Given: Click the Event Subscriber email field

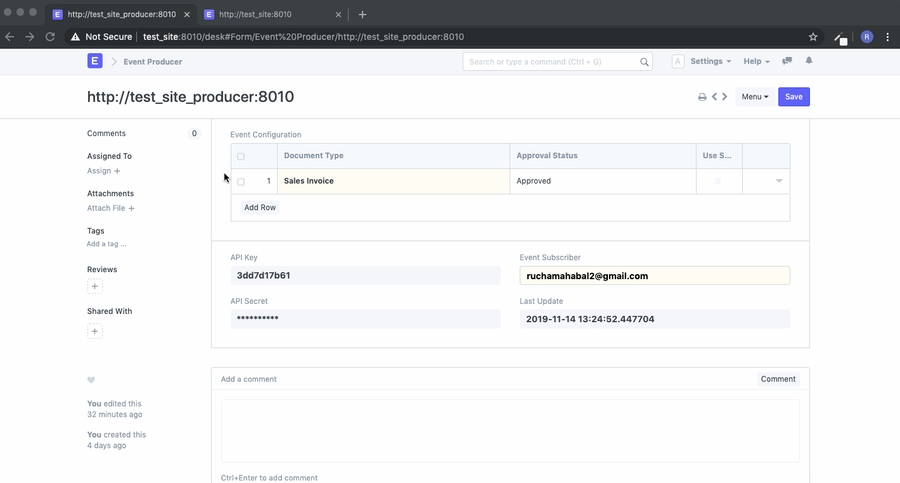Looking at the screenshot, I should point(654,276).
